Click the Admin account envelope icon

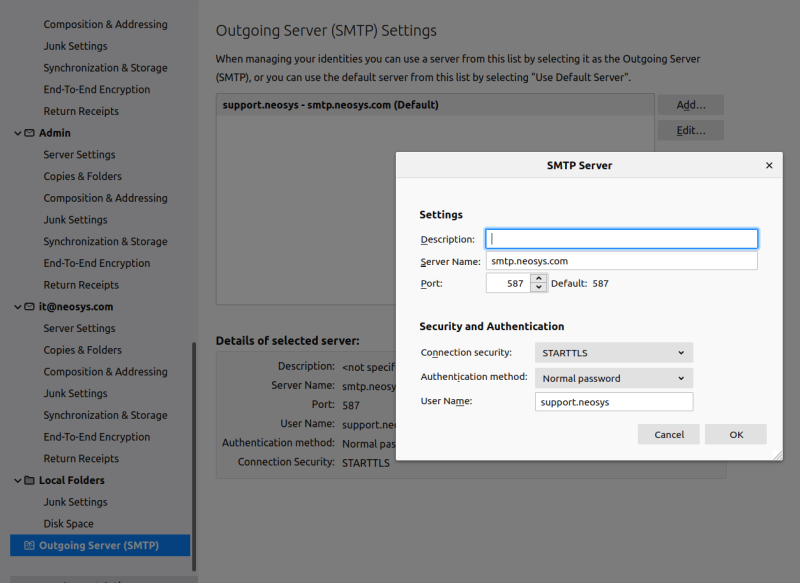click(x=30, y=133)
